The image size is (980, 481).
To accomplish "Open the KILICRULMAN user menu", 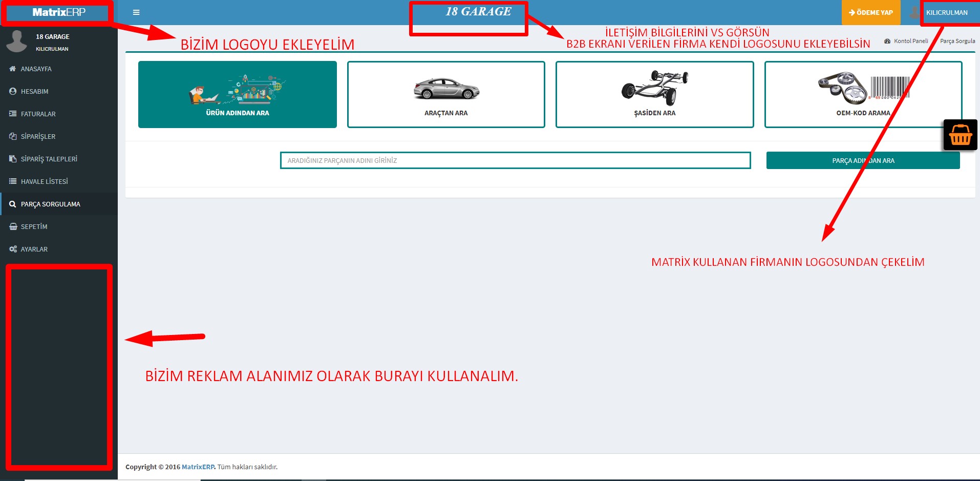I will pyautogui.click(x=946, y=13).
